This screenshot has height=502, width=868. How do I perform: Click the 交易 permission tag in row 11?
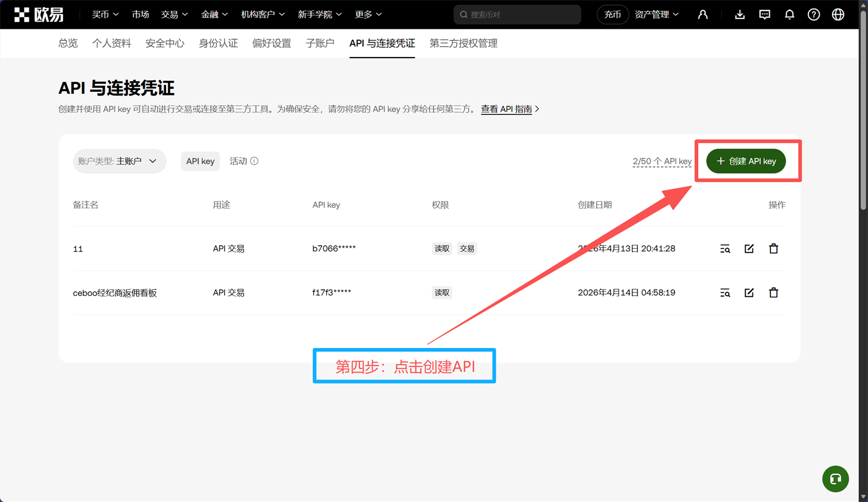pyautogui.click(x=467, y=249)
